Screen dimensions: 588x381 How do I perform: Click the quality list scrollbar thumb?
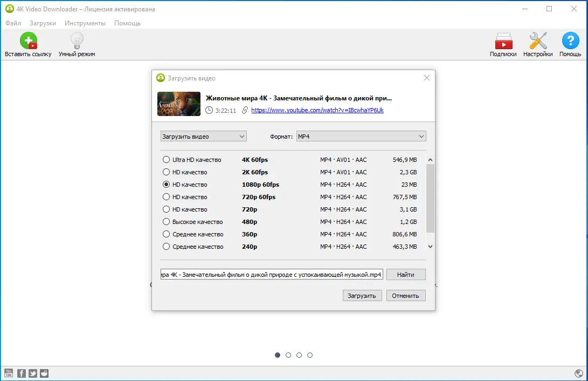pyautogui.click(x=430, y=198)
